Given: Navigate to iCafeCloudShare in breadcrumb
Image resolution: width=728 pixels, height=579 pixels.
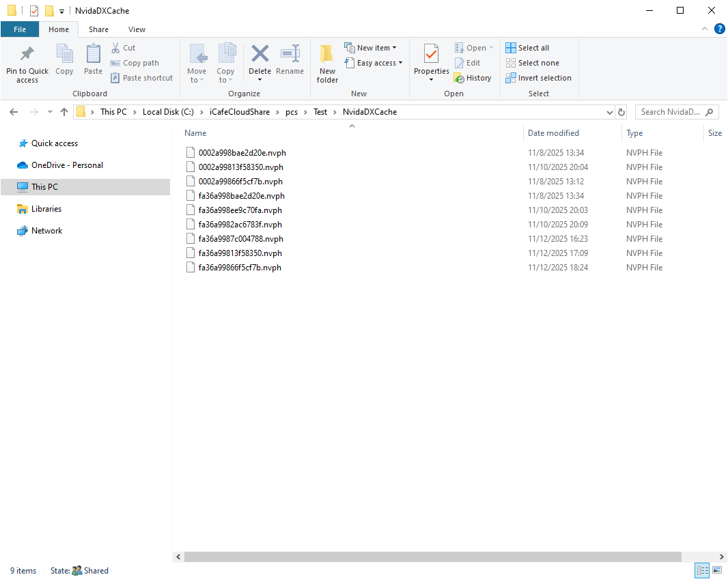Looking at the screenshot, I should 240,112.
